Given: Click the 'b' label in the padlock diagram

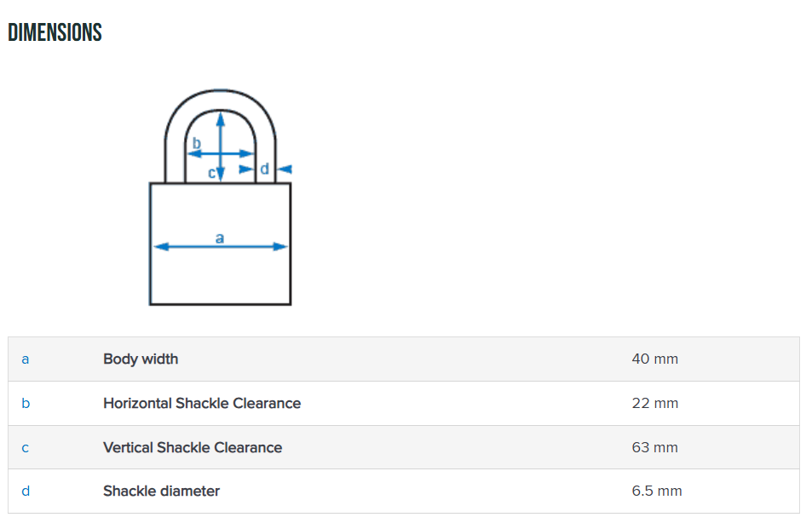Looking at the screenshot, I should point(196,143).
